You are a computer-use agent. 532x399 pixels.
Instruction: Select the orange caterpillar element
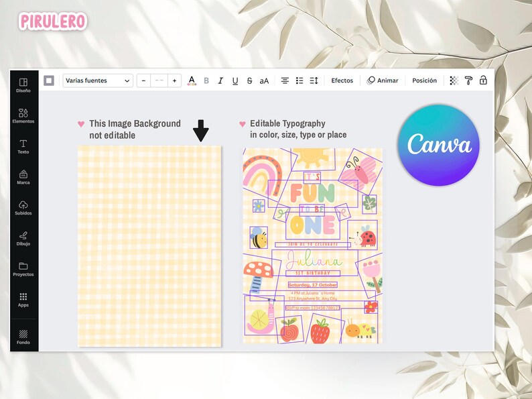pos(360,329)
